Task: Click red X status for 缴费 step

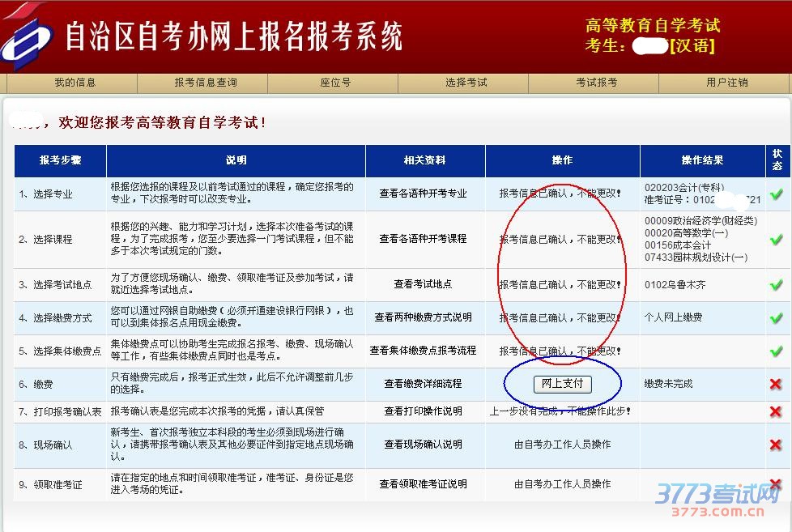Action: coord(776,384)
